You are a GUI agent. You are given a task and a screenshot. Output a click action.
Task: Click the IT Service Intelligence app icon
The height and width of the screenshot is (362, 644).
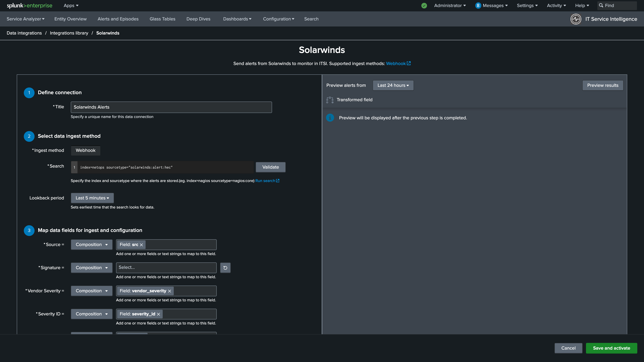coord(576,19)
